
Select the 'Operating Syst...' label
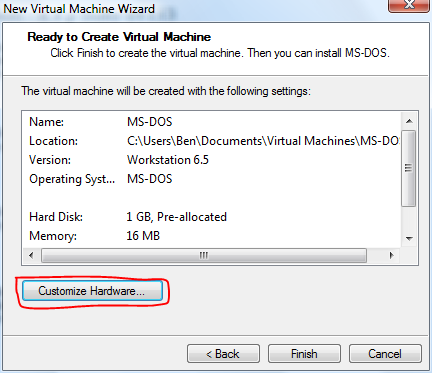point(72,179)
